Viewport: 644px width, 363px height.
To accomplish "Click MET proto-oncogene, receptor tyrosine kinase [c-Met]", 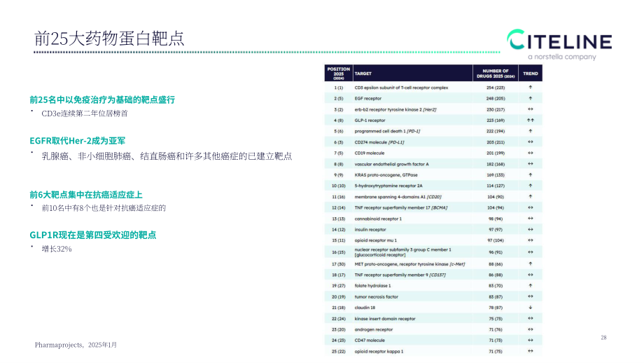I will [410, 264].
